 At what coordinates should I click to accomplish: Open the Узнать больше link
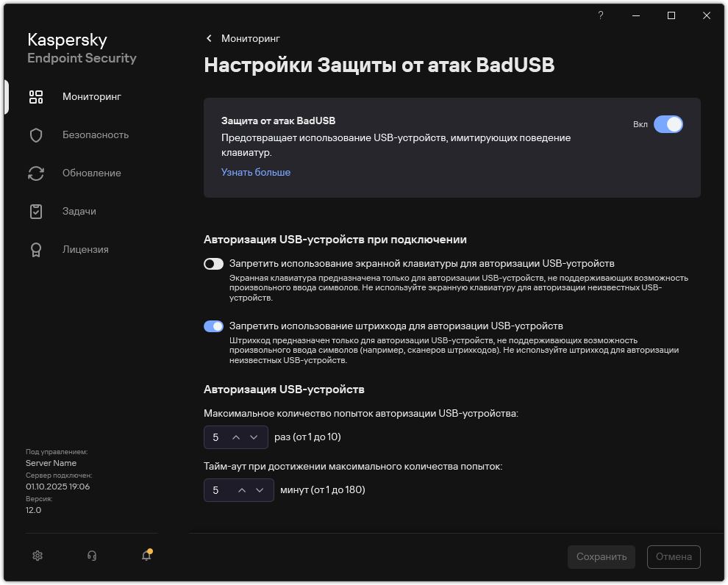(x=255, y=172)
